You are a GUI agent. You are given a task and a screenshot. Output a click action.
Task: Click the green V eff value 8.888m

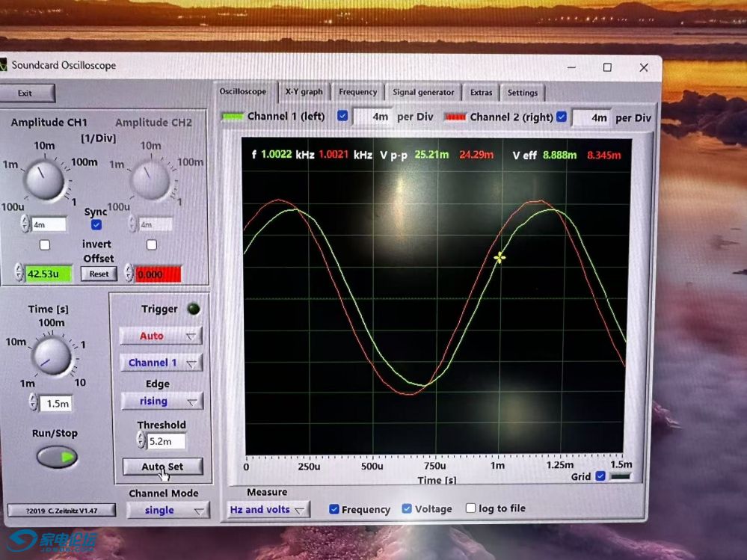click(x=559, y=155)
